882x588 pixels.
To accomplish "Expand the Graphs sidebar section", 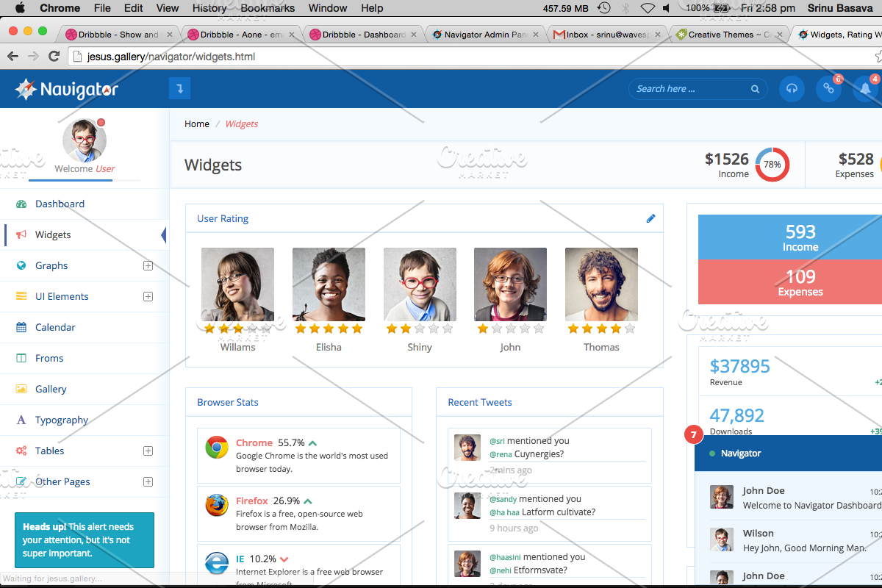I will pyautogui.click(x=148, y=265).
